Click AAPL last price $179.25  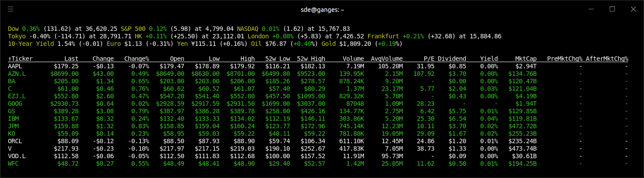click(x=66, y=66)
